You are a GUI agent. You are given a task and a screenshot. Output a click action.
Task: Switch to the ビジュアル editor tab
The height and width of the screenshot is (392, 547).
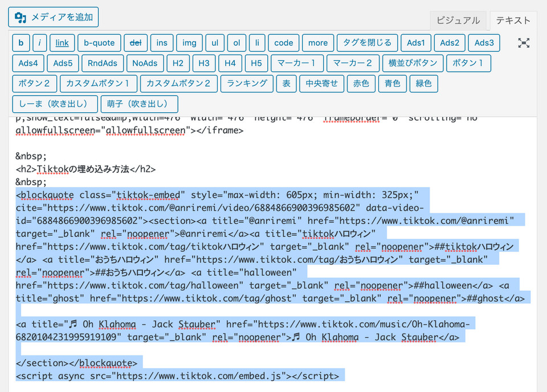[458, 21]
